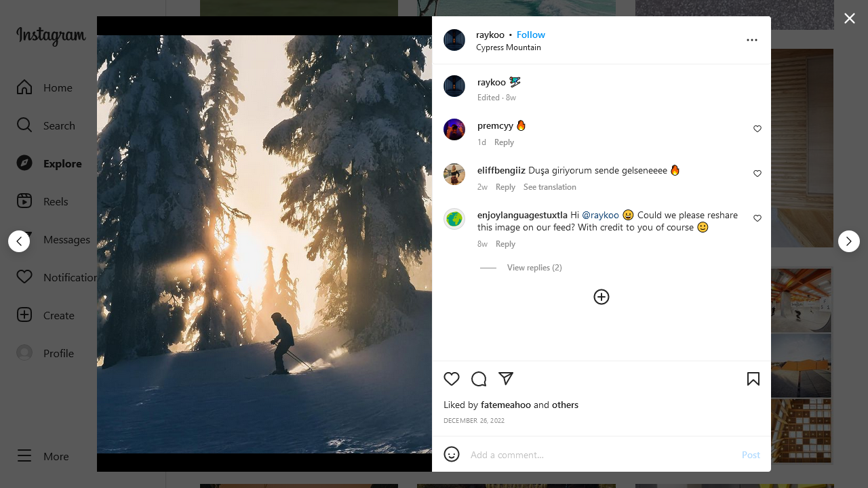868x488 pixels.
Task: Open the Instagram logo home link
Action: (x=51, y=36)
